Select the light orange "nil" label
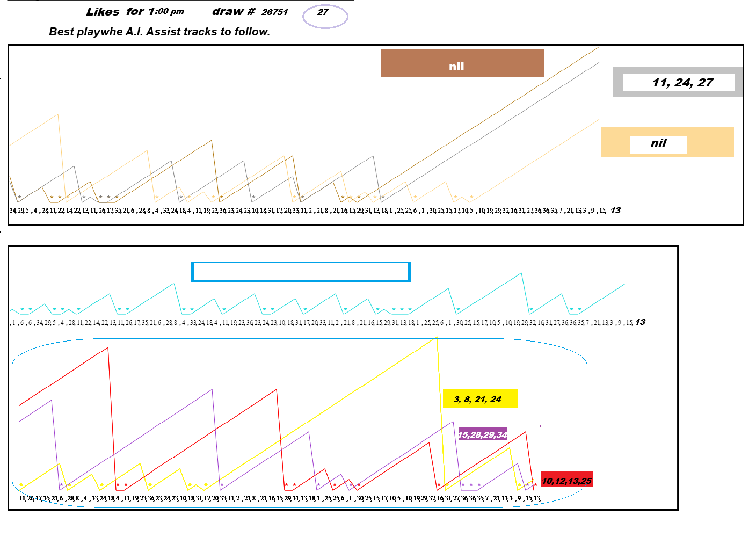Viewport: 756px width, 537px height. tap(659, 143)
